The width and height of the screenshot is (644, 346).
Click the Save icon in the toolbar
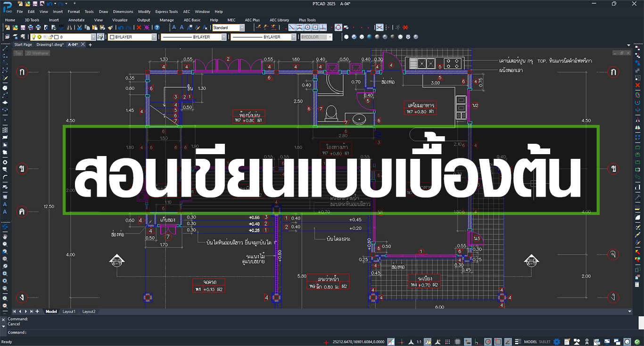[23, 28]
